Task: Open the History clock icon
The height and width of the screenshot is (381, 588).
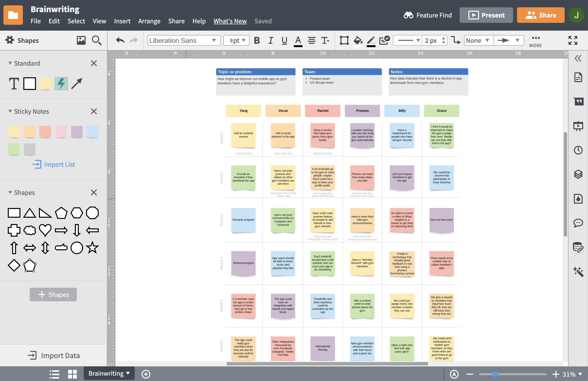Action: tap(578, 150)
